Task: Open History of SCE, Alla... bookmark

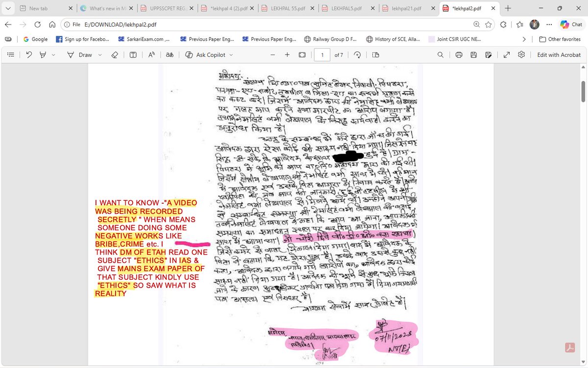Action: coord(393,39)
